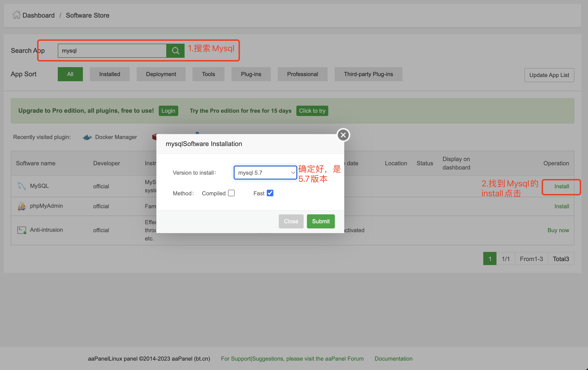The image size is (588, 370).
Task: Click the Operation column header
Action: [556, 163]
